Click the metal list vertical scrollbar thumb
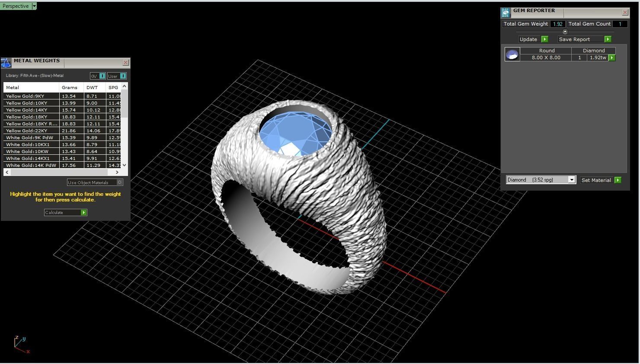This screenshot has height=364, width=640. click(x=125, y=104)
